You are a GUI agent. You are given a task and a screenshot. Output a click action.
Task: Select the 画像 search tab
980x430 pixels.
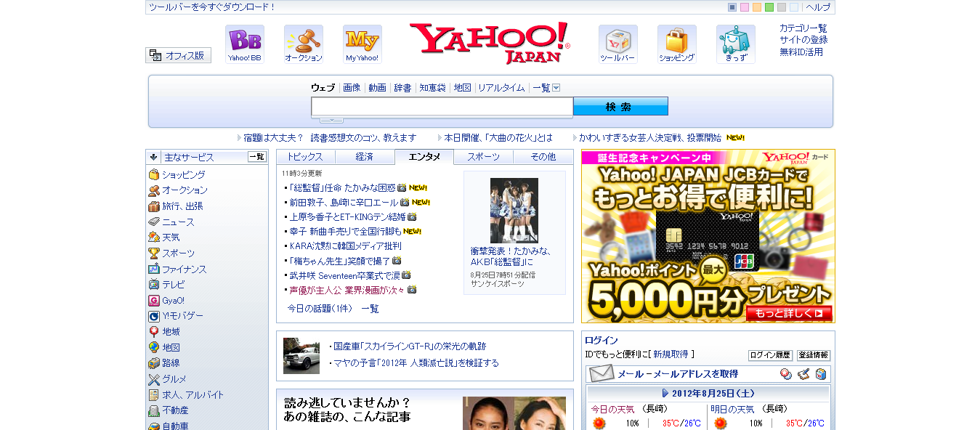[352, 88]
